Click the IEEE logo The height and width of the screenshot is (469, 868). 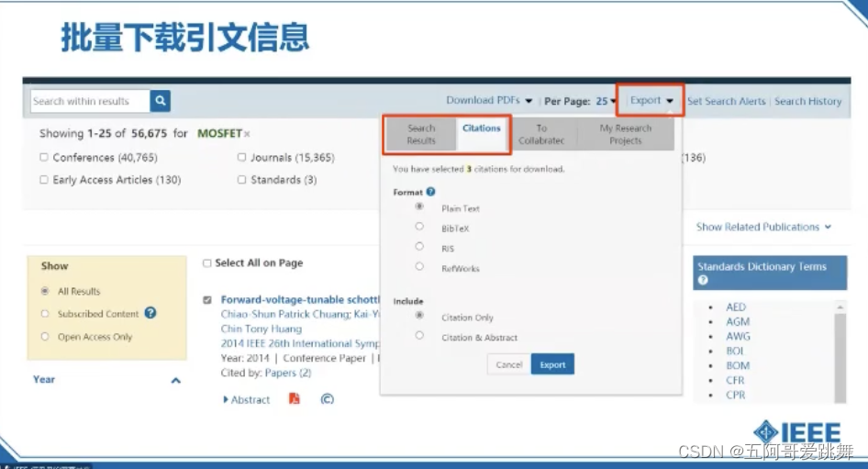click(797, 432)
